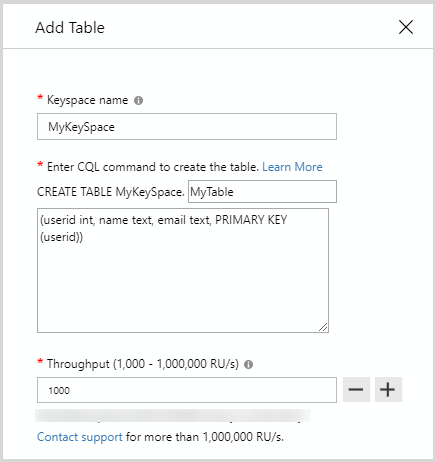The image size is (436, 462).
Task: Show Keyspace name info tooltip icon
Action: pyautogui.click(x=138, y=100)
